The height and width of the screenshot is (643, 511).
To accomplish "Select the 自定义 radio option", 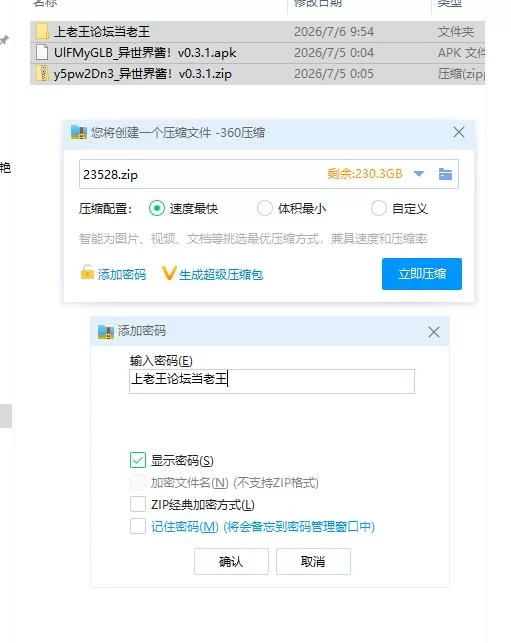I will pos(379,208).
